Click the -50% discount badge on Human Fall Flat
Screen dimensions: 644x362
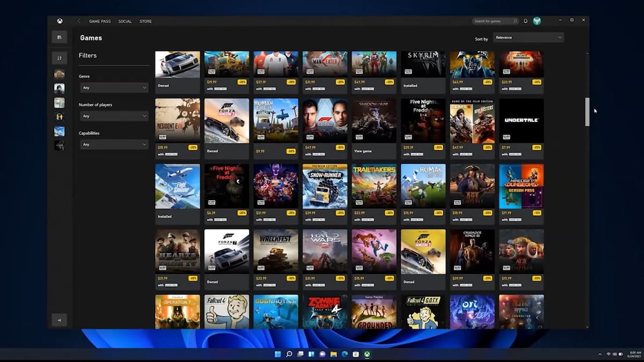pyautogui.click(x=291, y=151)
